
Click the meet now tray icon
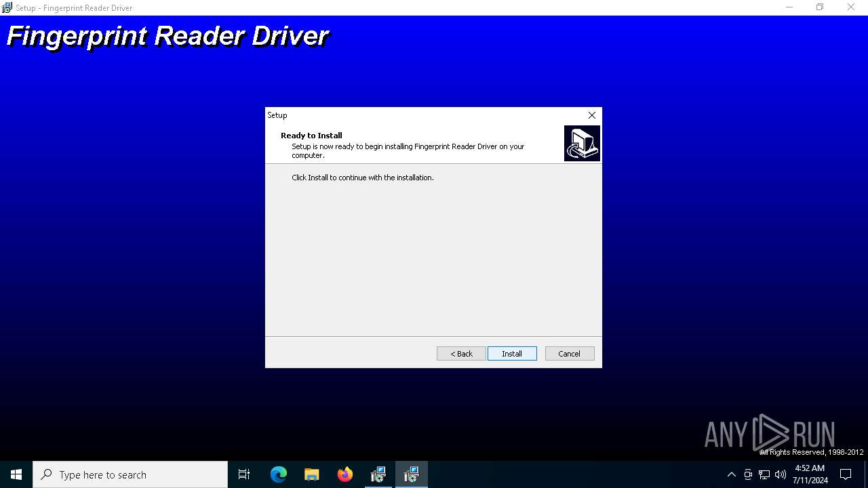(x=748, y=474)
